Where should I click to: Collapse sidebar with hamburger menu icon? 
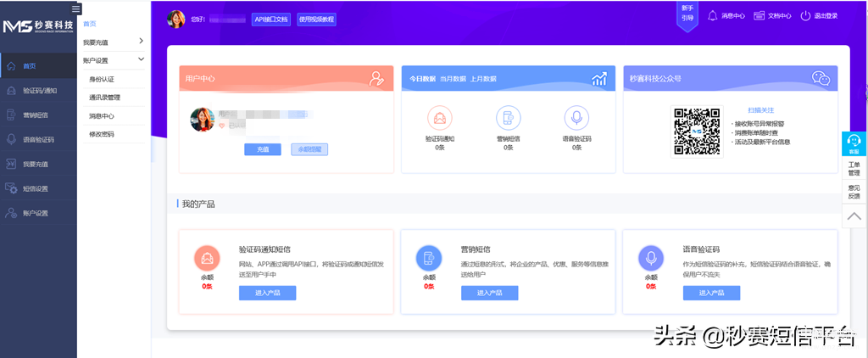(x=76, y=8)
